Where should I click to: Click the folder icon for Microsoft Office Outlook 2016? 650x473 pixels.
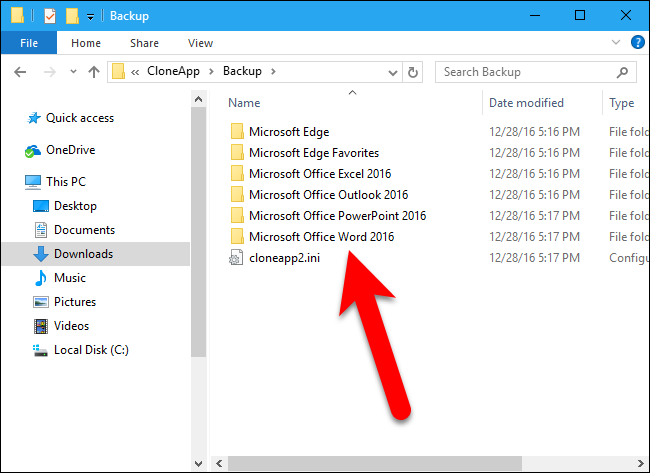click(237, 194)
